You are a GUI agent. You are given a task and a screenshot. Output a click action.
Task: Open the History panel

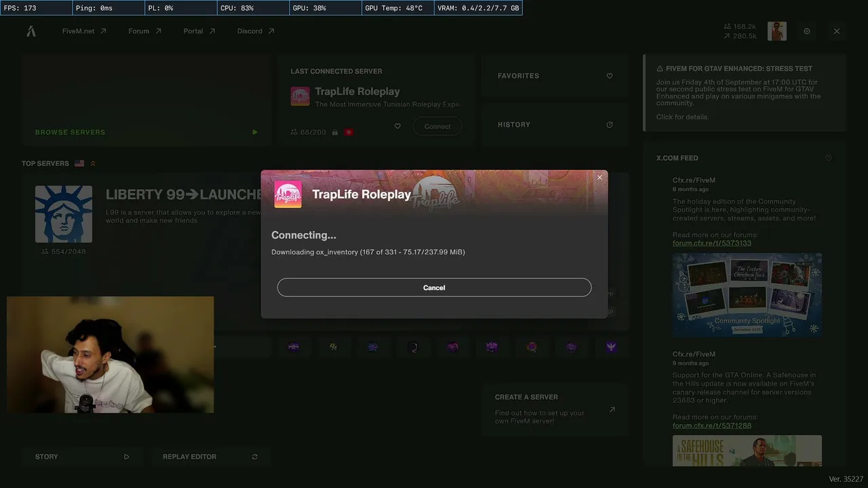[555, 125]
